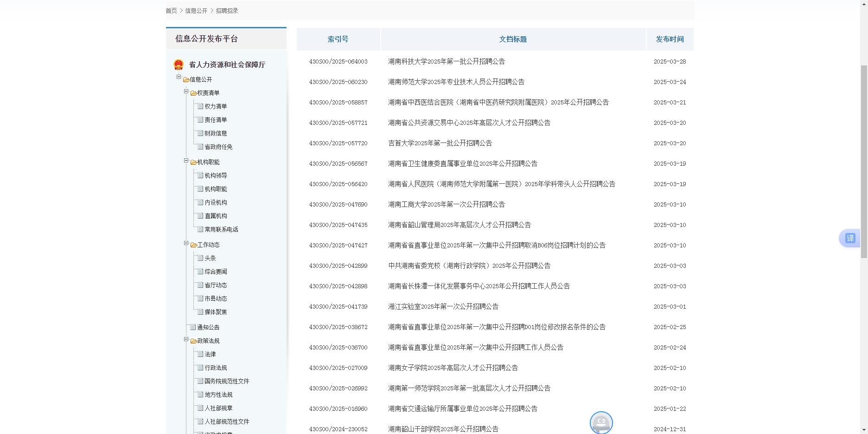Sort by the 发布时间 column header
Screen dimensions: 868x434
point(670,39)
